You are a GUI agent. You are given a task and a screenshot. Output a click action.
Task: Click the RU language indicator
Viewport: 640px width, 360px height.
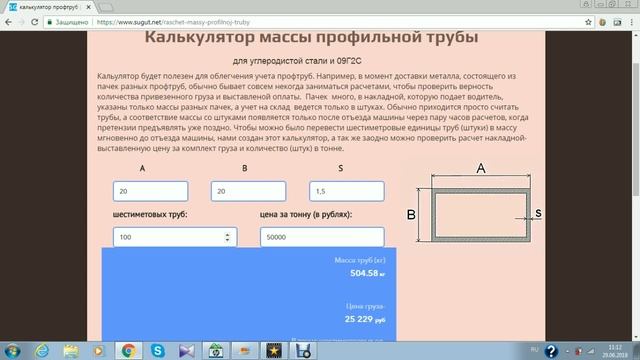click(x=534, y=349)
